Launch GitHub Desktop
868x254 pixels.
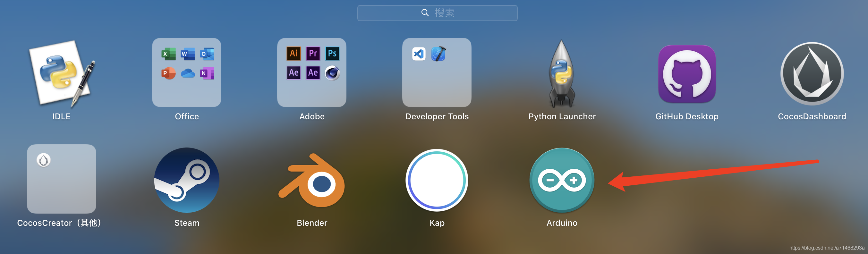tap(687, 74)
